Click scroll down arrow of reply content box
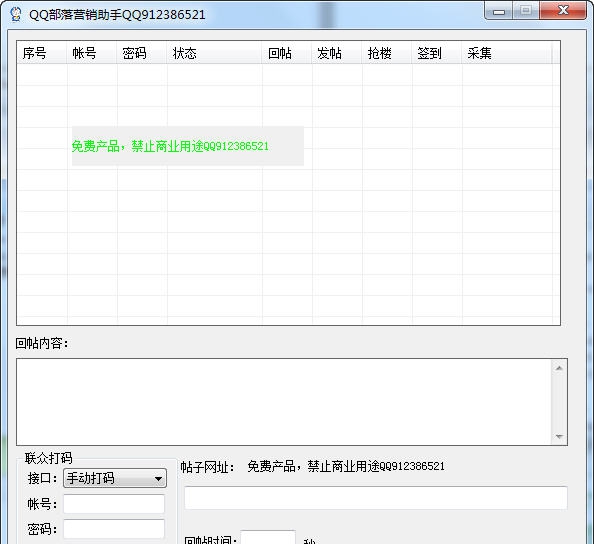Image resolution: width=594 pixels, height=544 pixels. [x=559, y=436]
